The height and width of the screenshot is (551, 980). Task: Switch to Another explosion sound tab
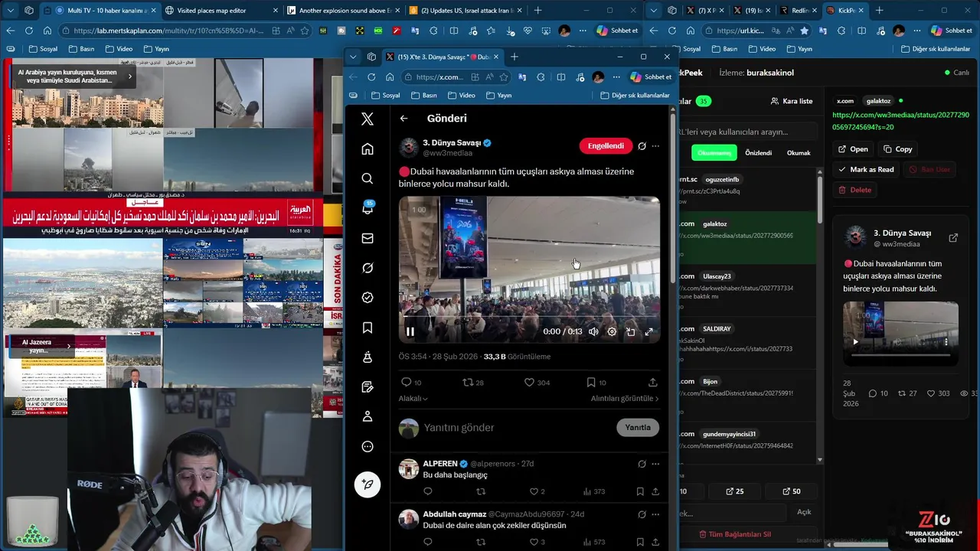[342, 11]
